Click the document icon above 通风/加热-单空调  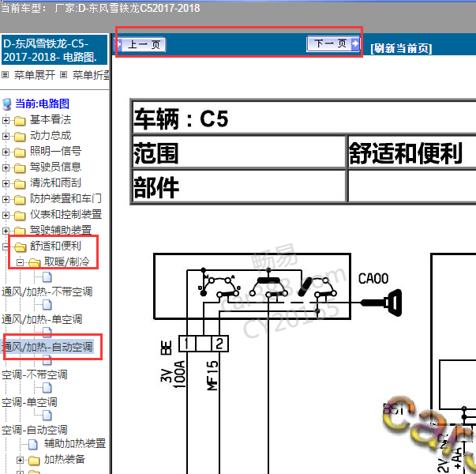[47, 304]
